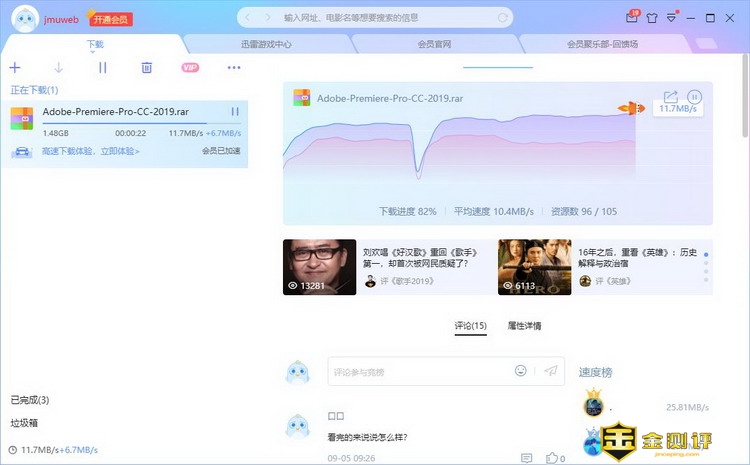Click the 高速下载体验，立即体验 link
750x465 pixels.
point(91,151)
